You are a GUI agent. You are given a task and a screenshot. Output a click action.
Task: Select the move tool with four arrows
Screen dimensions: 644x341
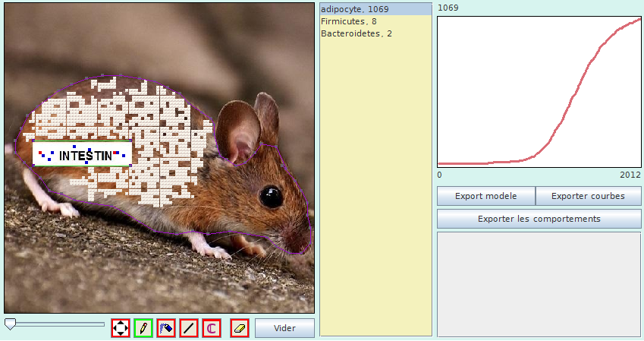120,328
